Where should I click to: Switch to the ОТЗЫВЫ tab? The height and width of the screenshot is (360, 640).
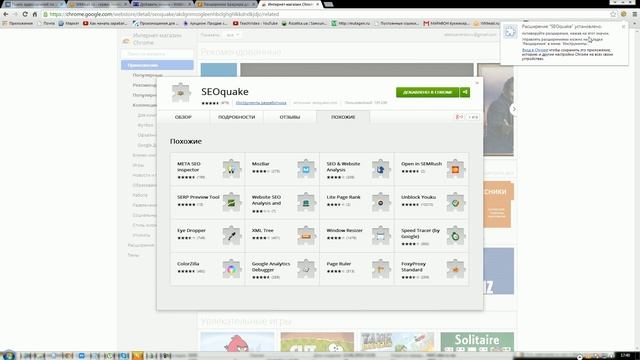point(290,117)
